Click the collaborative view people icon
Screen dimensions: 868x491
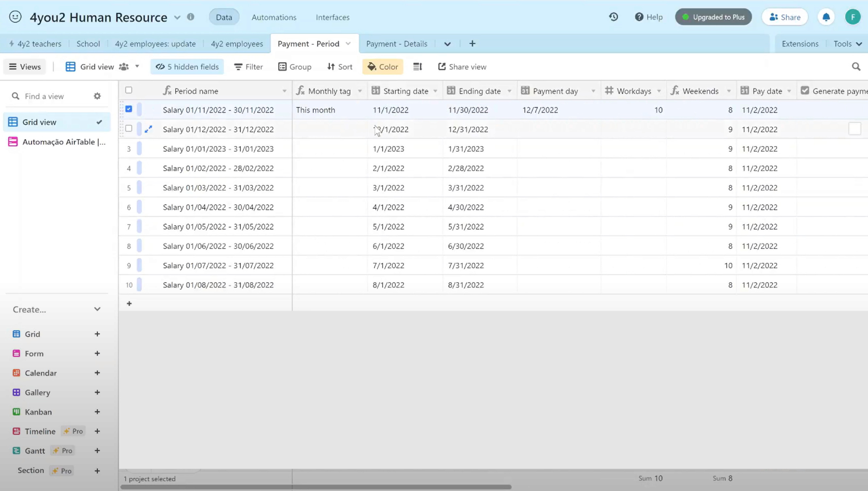124,67
